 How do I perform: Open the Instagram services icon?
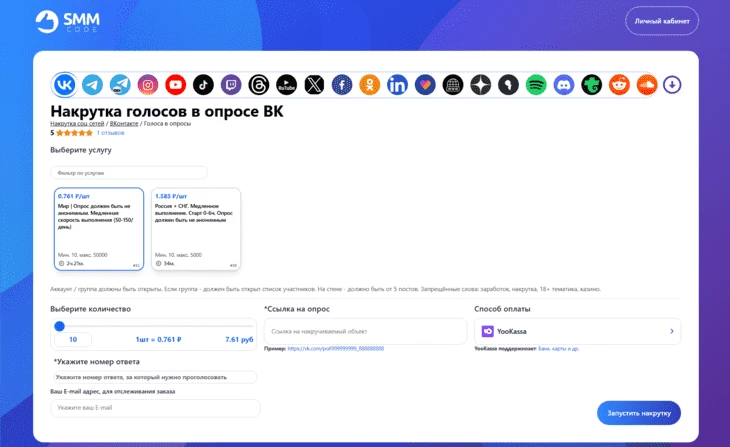[148, 85]
